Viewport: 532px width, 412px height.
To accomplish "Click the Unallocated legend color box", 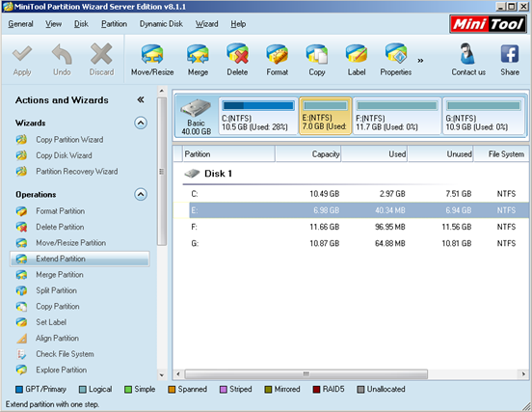I will (x=360, y=390).
